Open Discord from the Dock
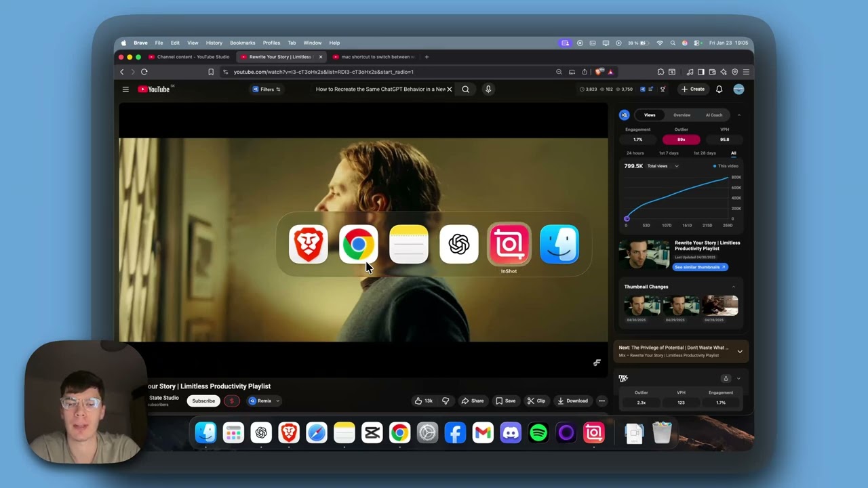 (x=511, y=432)
